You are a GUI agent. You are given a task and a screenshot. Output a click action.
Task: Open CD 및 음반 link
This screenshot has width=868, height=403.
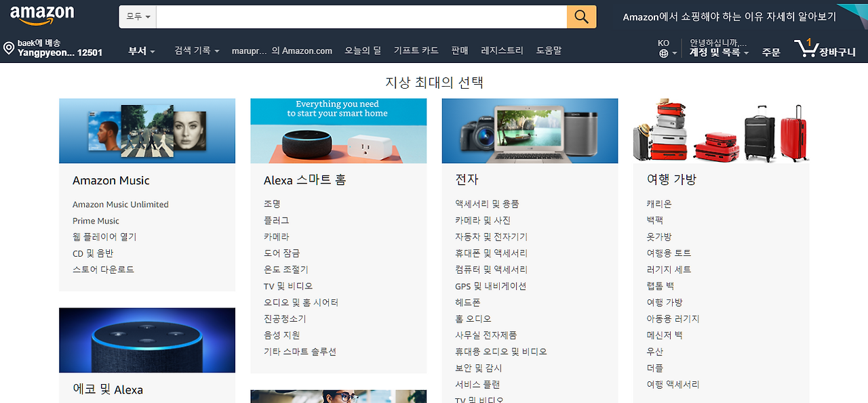93,253
